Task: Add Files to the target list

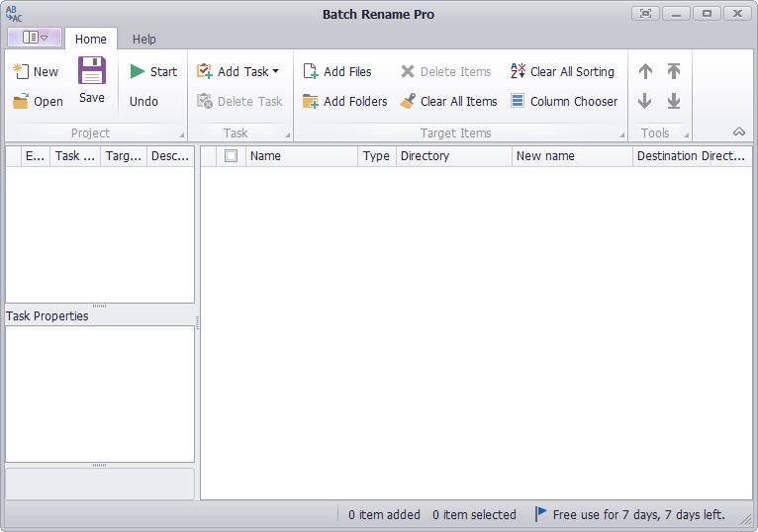Action: tap(336, 71)
